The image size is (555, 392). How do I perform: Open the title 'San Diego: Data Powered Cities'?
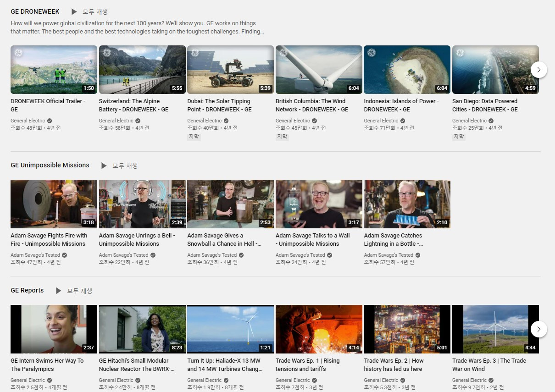pyautogui.click(x=485, y=105)
